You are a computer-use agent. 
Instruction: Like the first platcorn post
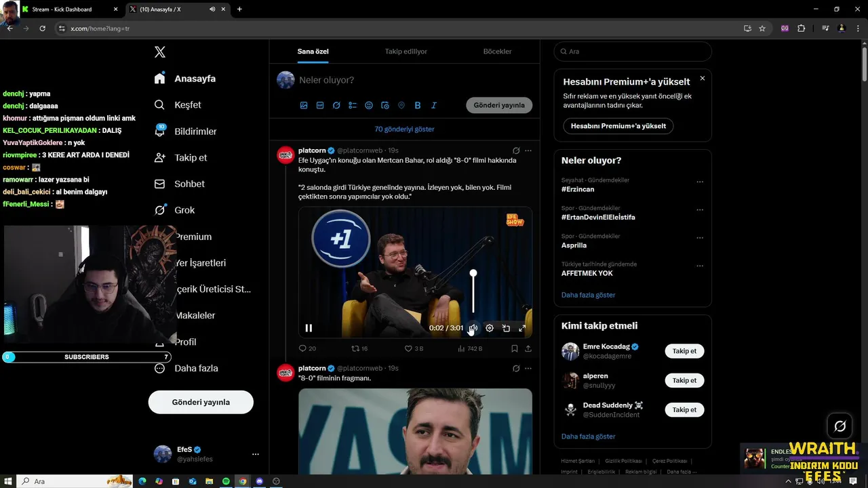[x=414, y=348]
